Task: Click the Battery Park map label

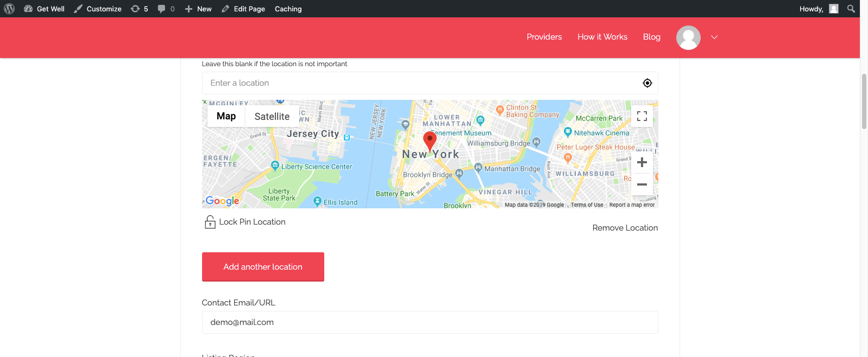Action: [x=395, y=194]
